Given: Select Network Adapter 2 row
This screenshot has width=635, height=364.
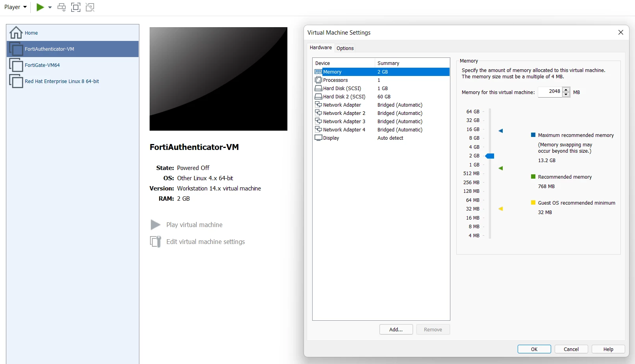Looking at the screenshot, I should coord(381,113).
